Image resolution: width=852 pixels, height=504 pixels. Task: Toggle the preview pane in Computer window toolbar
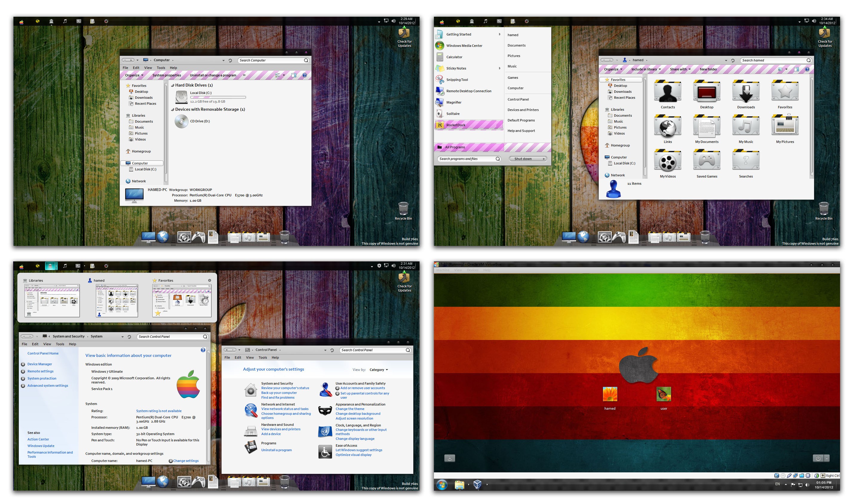click(294, 75)
